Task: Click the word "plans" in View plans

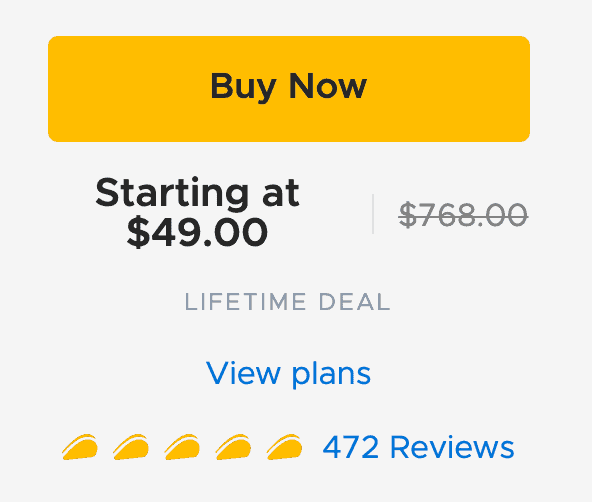Action: (x=331, y=374)
